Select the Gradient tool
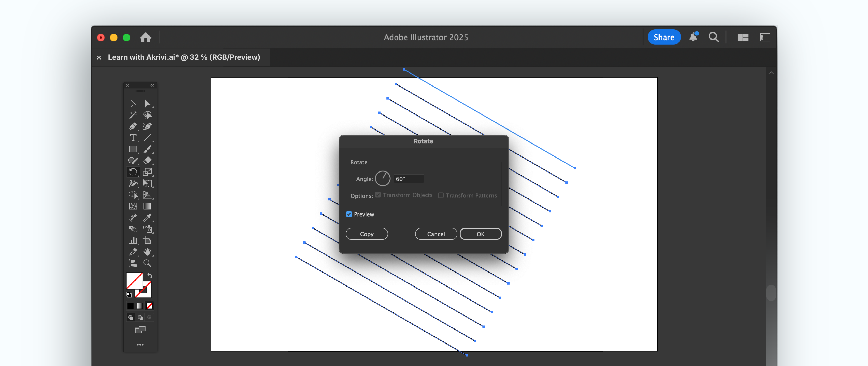This screenshot has width=868, height=366. coord(147,206)
